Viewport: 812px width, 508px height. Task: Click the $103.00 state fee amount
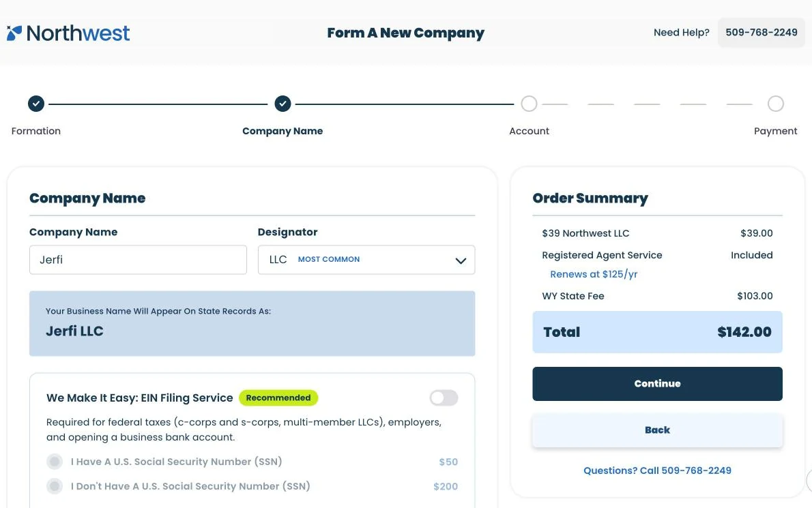pos(755,296)
